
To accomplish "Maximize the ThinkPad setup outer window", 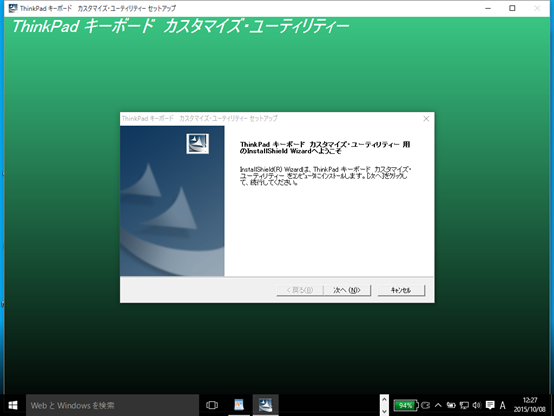I will (x=512, y=8).
